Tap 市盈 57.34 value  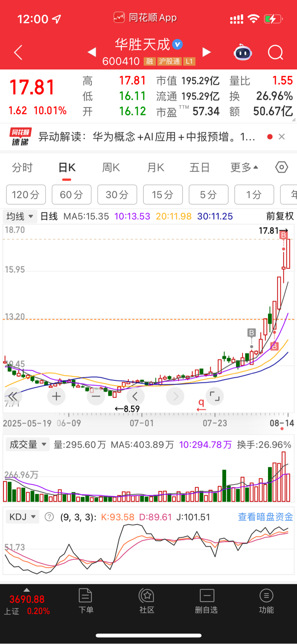206,112
